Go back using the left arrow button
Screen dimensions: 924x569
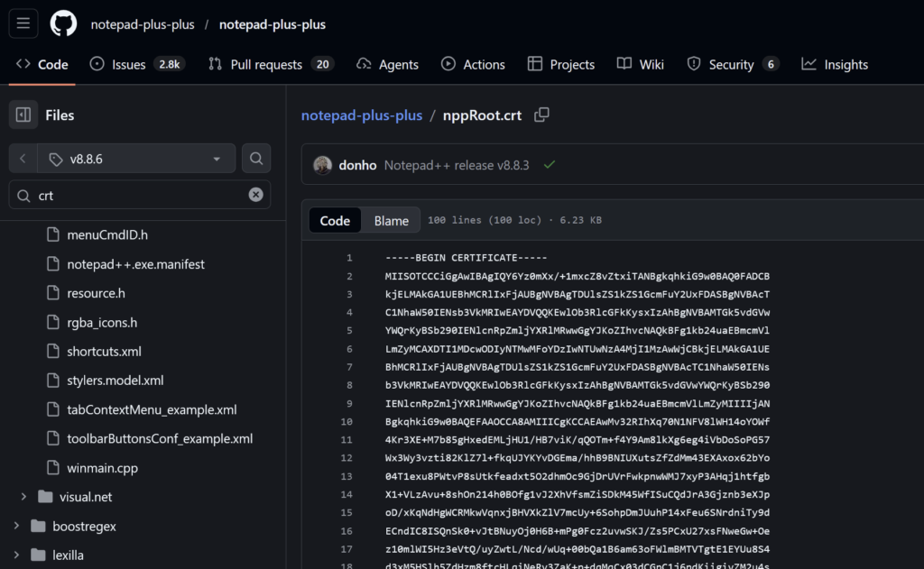point(23,159)
